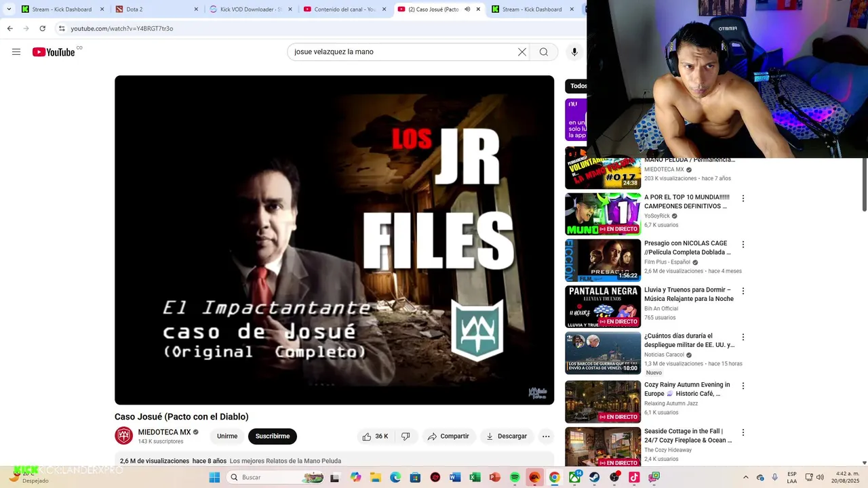The height and width of the screenshot is (488, 868).
Task: Click the browser forward arrow
Action: [26, 28]
